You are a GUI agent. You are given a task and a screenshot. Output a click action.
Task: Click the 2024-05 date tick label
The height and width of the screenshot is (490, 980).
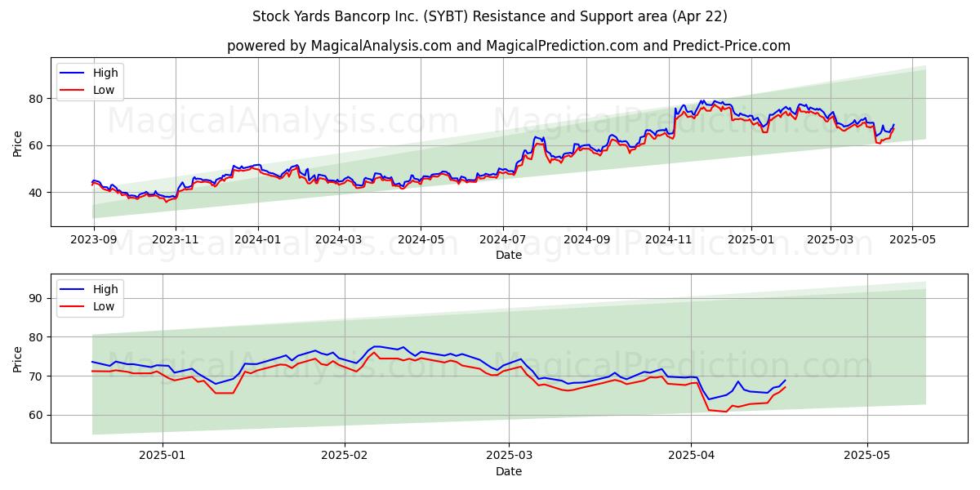pyautogui.click(x=421, y=239)
